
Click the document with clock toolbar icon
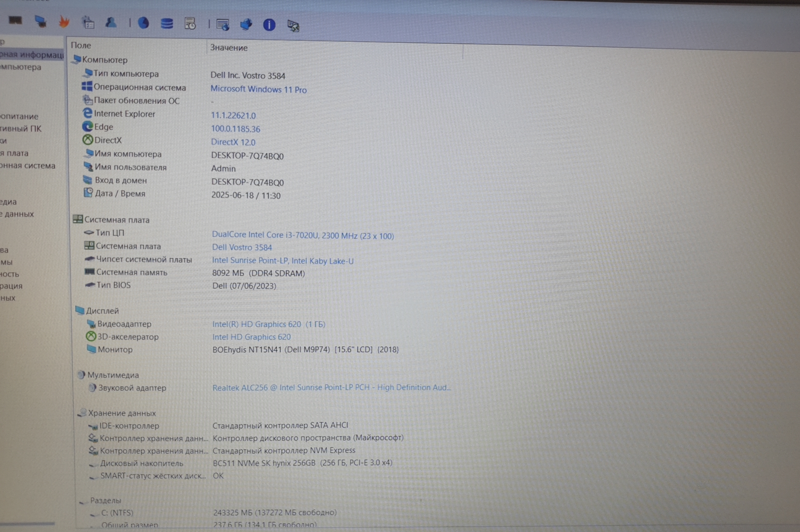click(x=190, y=24)
